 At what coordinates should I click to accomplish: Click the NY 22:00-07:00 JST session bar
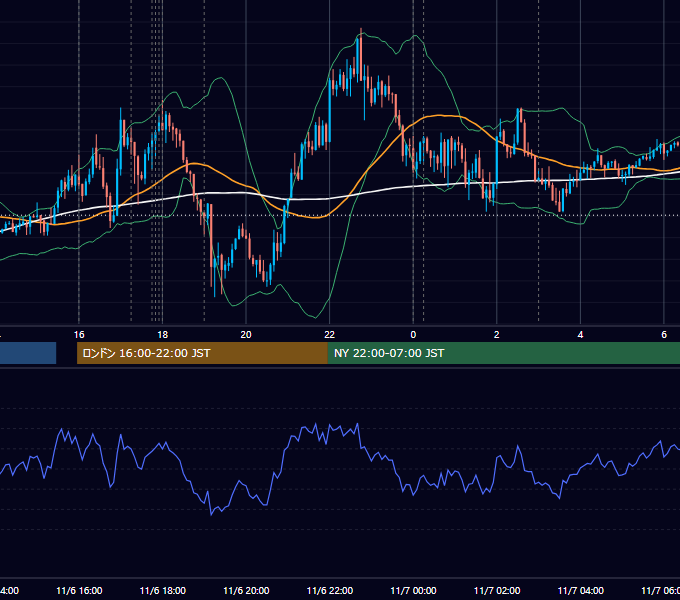point(503,353)
